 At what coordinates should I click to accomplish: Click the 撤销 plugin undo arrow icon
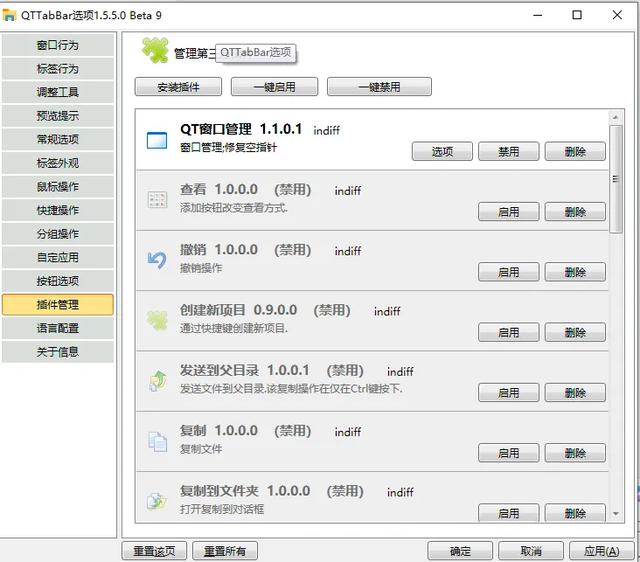pyautogui.click(x=157, y=260)
